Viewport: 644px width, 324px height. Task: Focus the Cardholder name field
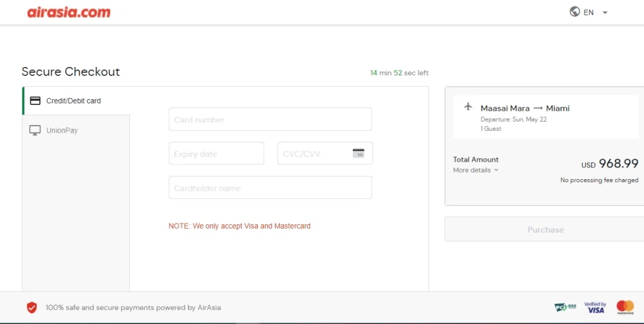(x=270, y=187)
